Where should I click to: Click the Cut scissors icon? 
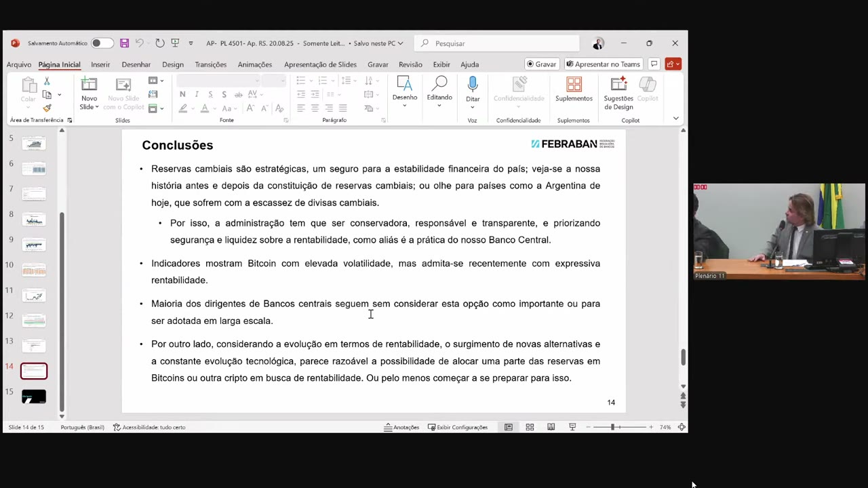pos(47,81)
